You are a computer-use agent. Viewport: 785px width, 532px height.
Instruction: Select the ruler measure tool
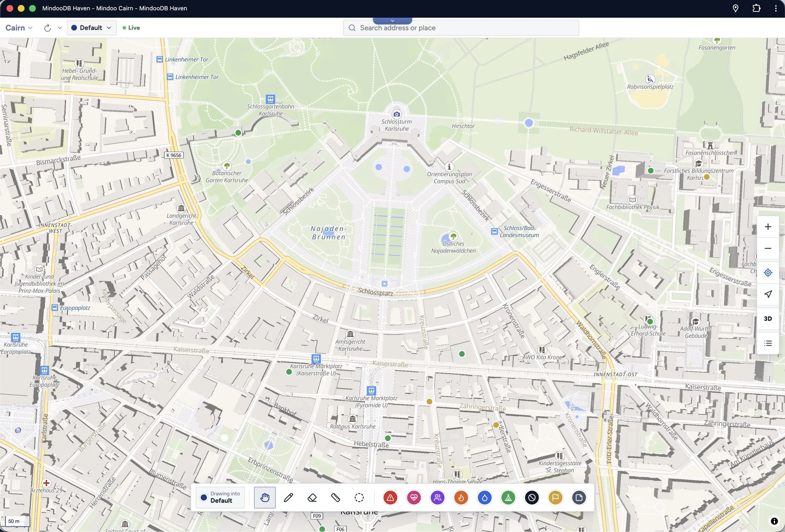[x=335, y=497]
